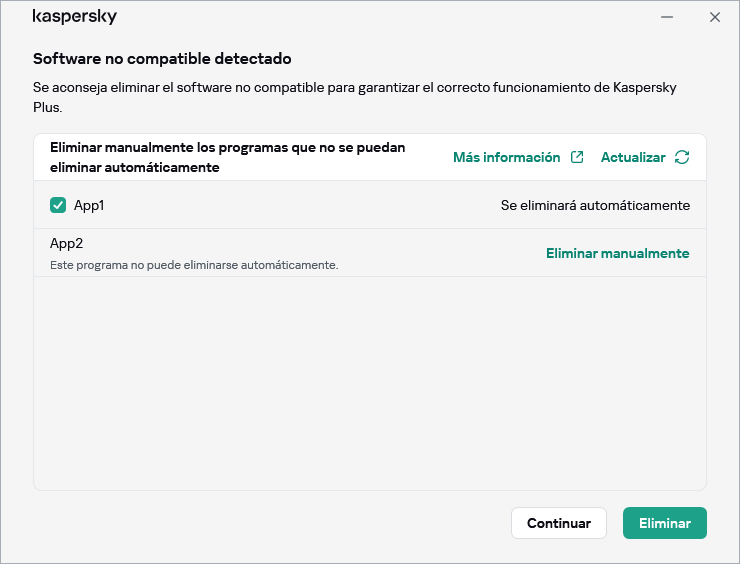Click the external link icon beside Más información
Image resolution: width=740 pixels, height=564 pixels.
coord(577,158)
